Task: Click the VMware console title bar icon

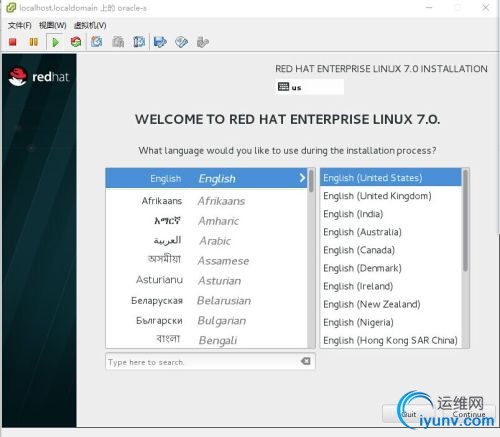Action: [x=11, y=8]
